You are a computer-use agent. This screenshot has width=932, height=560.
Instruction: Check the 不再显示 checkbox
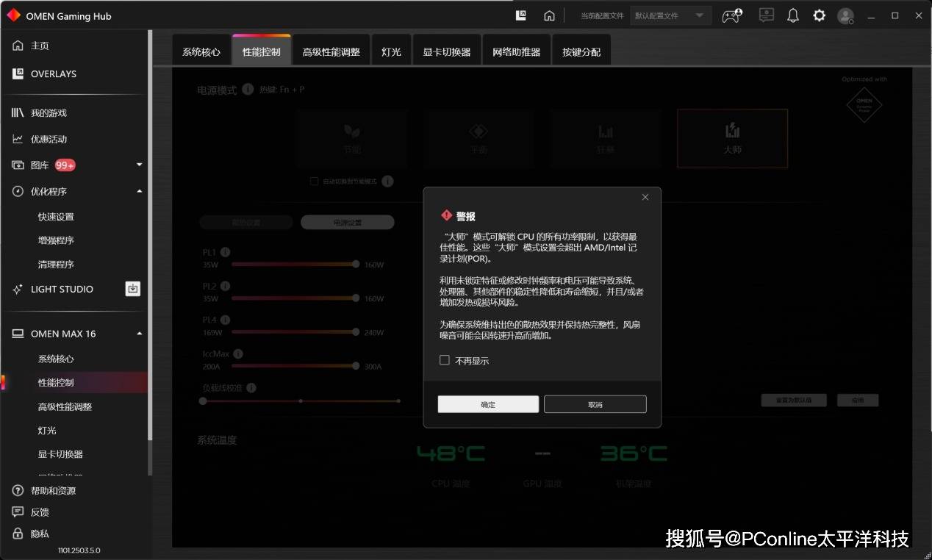pos(444,360)
